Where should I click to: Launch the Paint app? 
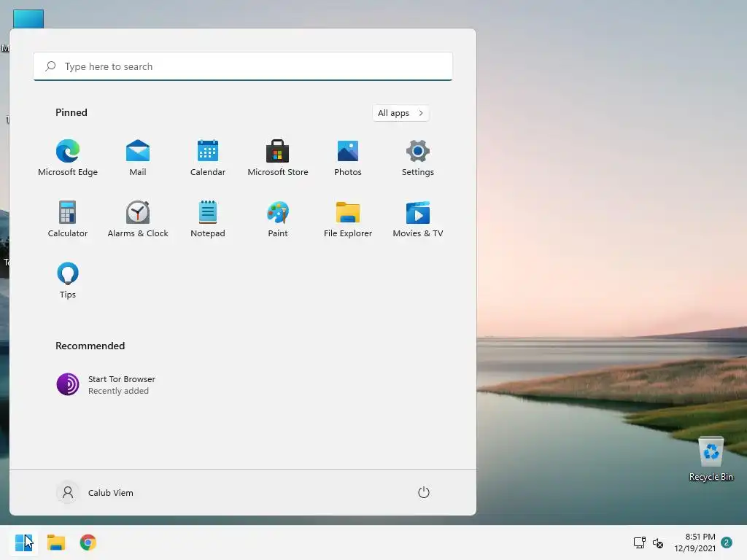pos(278,219)
